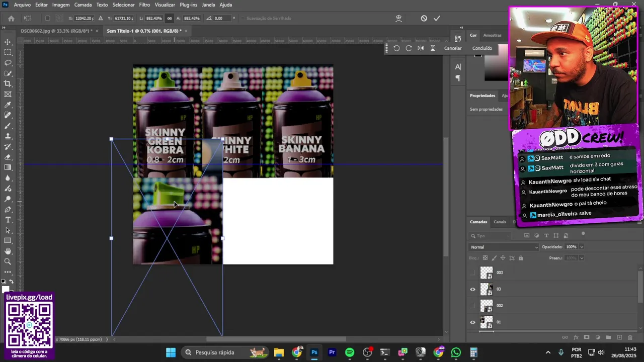Select the Rectangular Marquee tool
The height and width of the screenshot is (362, 644).
click(8, 52)
